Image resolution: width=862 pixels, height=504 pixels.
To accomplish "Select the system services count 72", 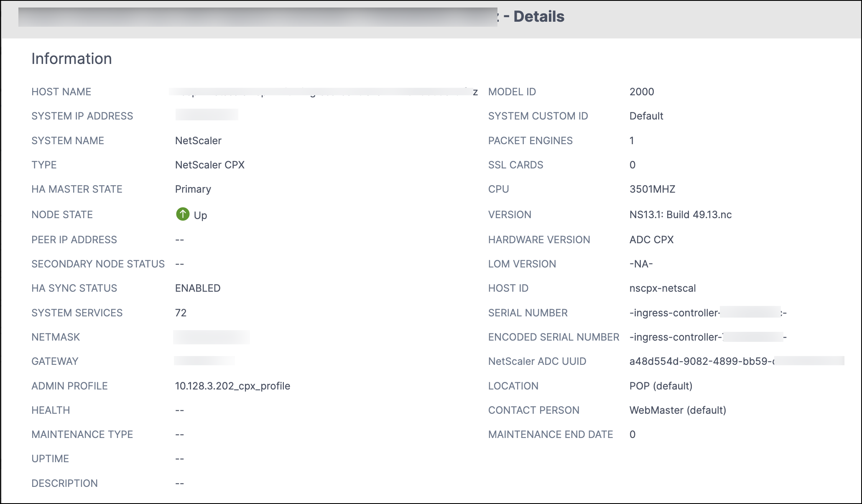I will (x=181, y=313).
